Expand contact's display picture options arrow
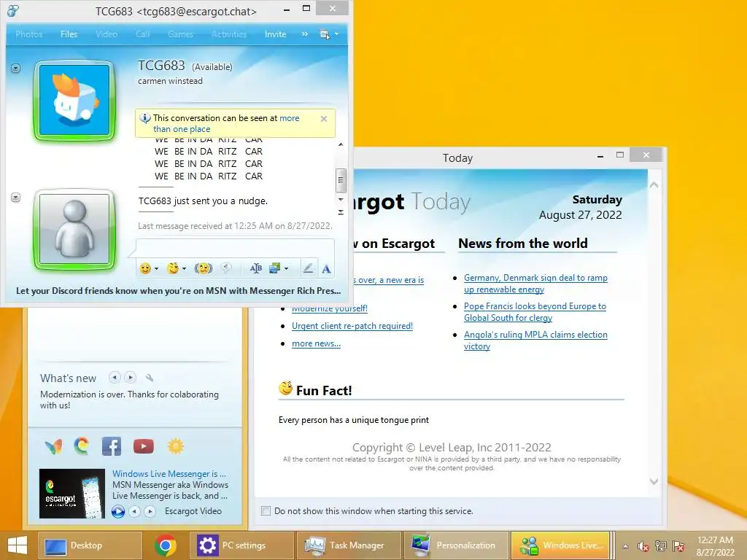Screen dimensions: 747x560 tap(16, 69)
